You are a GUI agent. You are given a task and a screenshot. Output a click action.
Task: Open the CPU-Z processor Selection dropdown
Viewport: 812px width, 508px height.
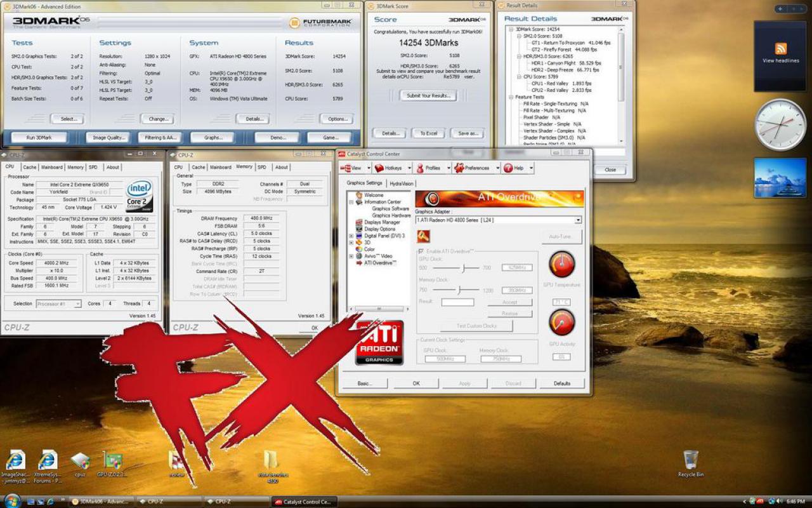click(59, 304)
